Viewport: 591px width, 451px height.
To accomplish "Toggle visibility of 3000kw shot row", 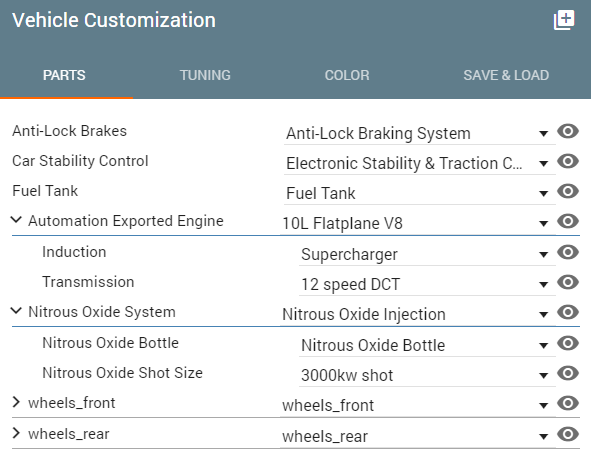I will (x=568, y=373).
